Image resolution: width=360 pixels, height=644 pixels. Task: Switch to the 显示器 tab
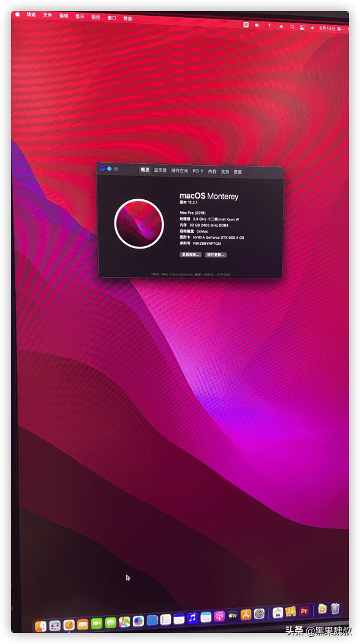click(x=160, y=170)
